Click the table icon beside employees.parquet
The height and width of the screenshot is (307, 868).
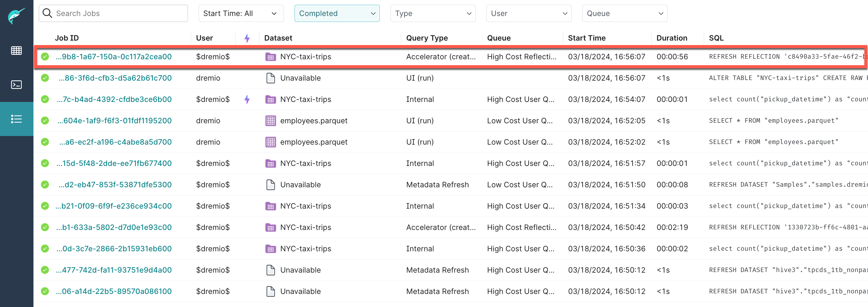pos(270,120)
